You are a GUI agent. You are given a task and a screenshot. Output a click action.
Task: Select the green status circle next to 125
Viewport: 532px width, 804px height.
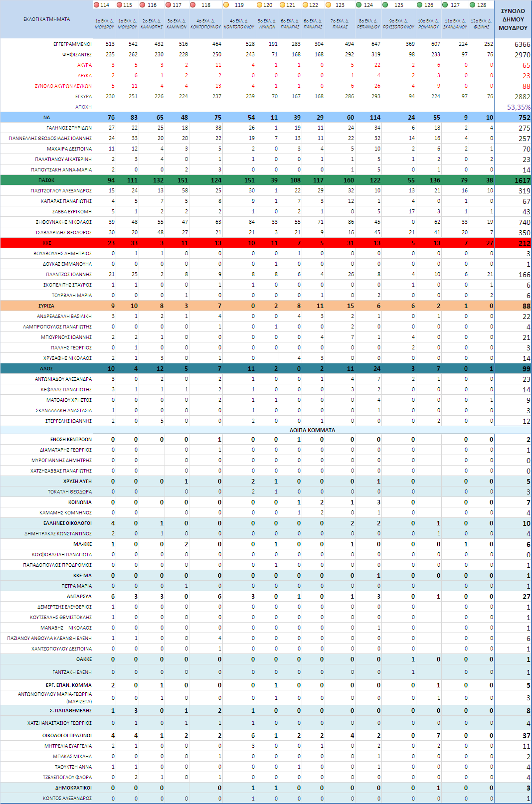click(385, 5)
